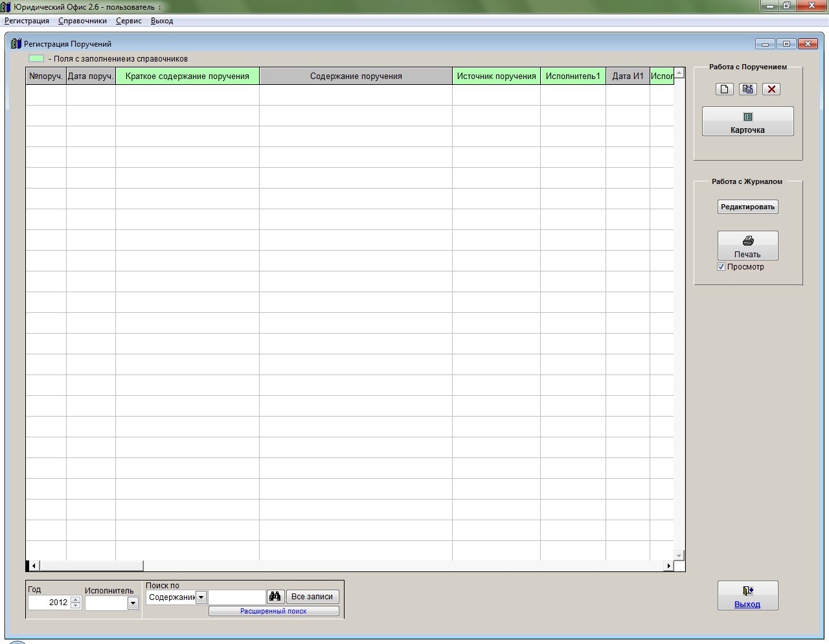
Task: Open the Выход menu in the menu bar
Action: tap(162, 21)
